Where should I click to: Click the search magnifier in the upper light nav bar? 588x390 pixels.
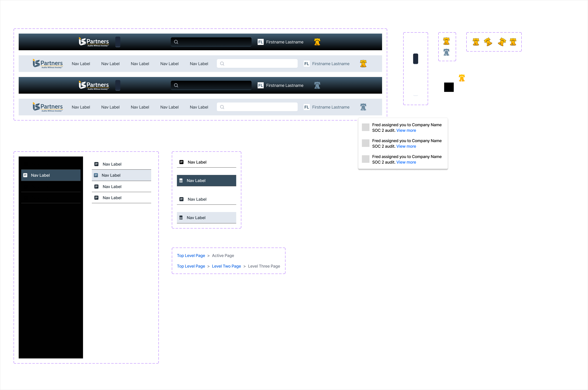(222, 64)
